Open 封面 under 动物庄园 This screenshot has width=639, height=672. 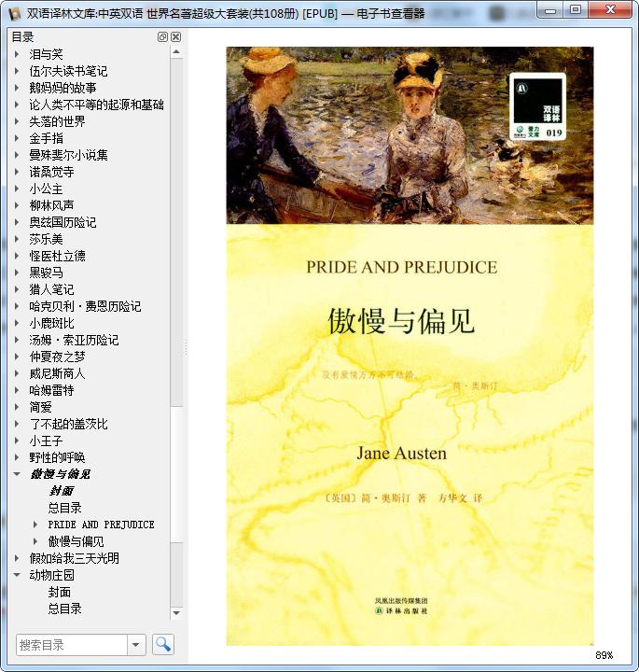59,592
